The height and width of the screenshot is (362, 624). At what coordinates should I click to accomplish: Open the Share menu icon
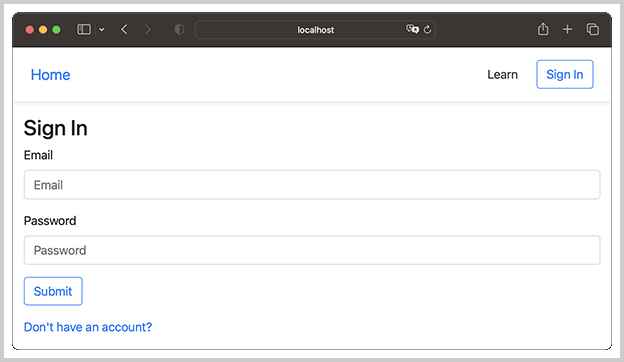click(543, 29)
